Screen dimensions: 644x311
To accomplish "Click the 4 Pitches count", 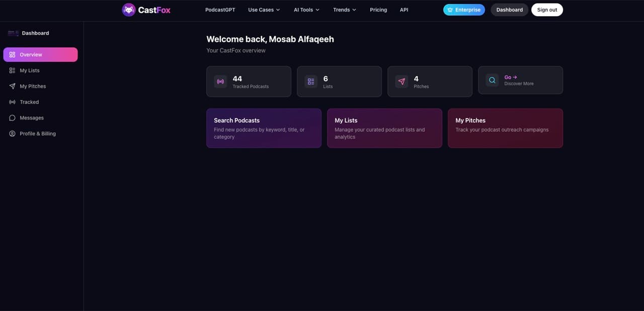I will [416, 79].
